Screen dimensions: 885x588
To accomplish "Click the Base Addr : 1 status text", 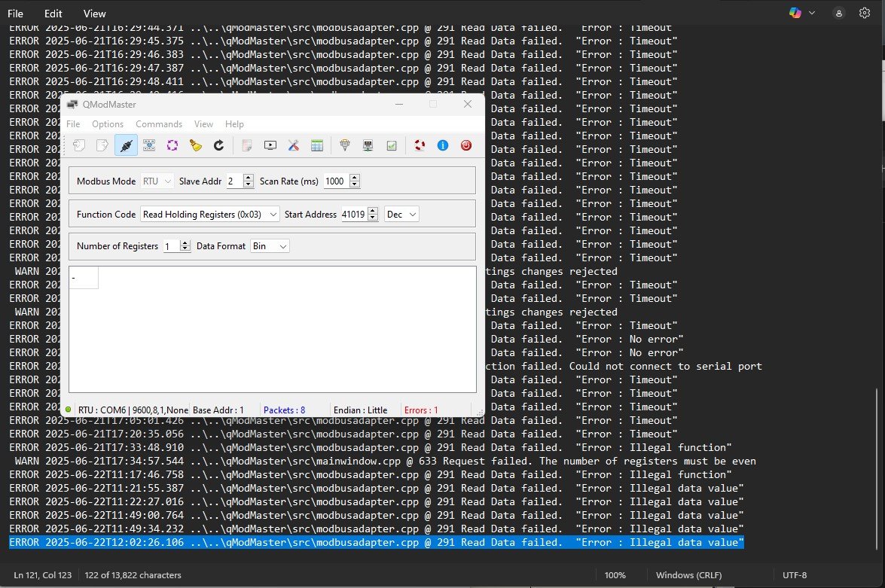I will (218, 410).
